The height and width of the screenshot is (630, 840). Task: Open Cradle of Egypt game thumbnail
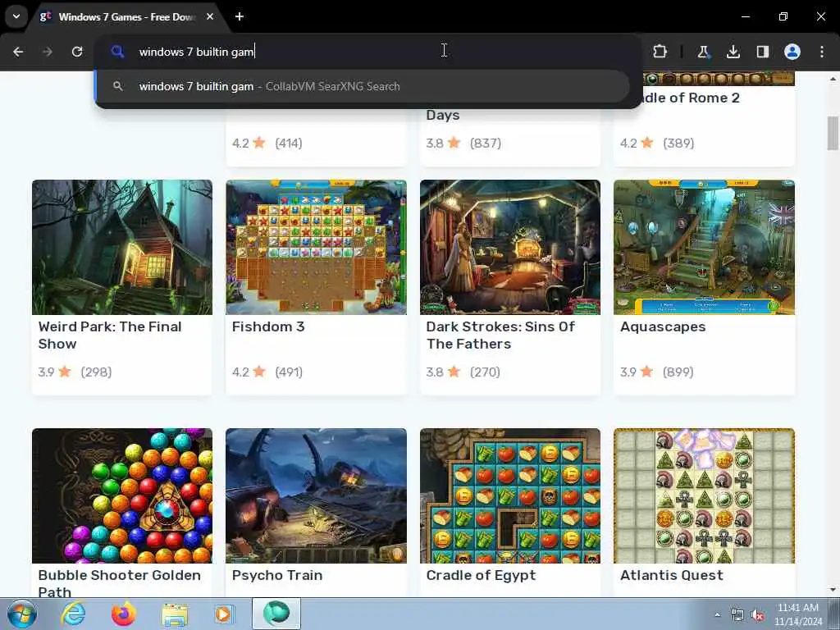pos(510,495)
